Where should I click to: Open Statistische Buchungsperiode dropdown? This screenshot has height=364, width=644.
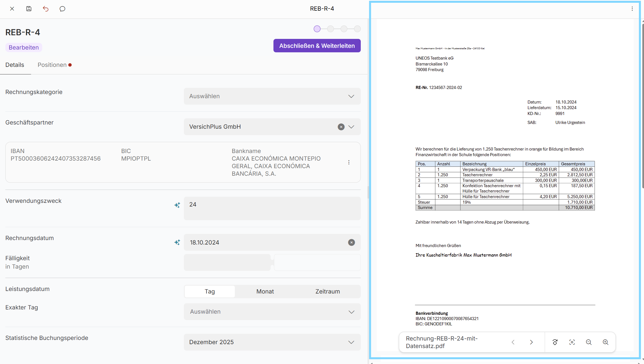click(272, 342)
